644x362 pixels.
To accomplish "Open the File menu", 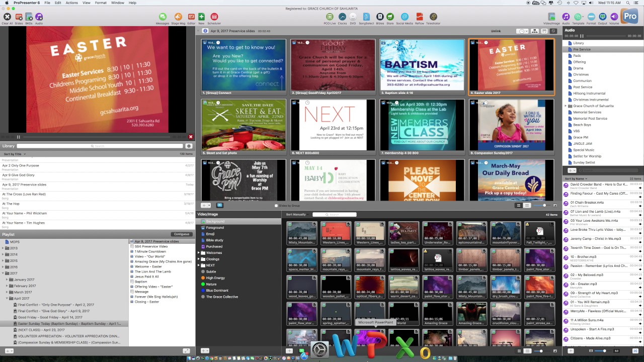I will (x=47, y=3).
